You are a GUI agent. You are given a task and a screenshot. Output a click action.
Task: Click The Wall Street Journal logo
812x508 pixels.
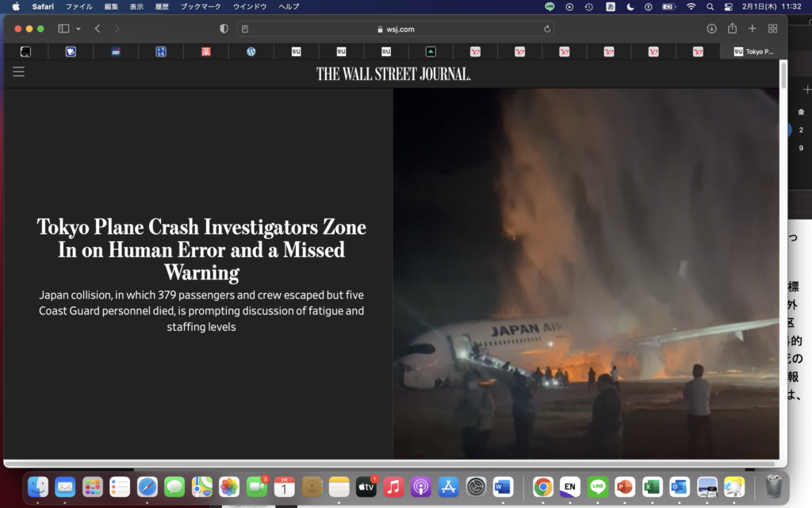coord(393,74)
